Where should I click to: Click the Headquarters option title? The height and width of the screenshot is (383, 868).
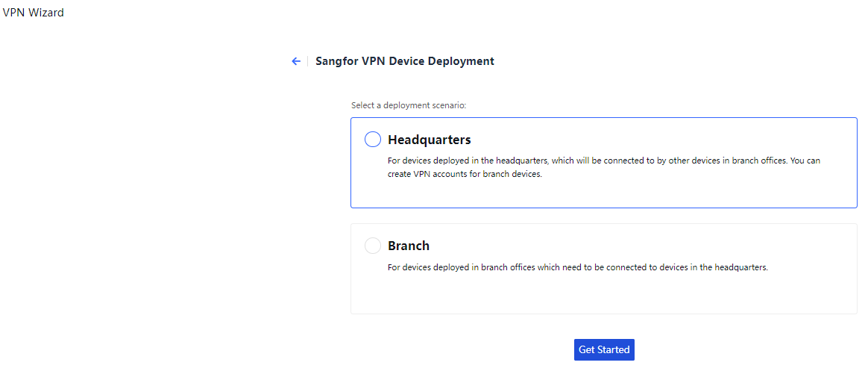(x=430, y=140)
